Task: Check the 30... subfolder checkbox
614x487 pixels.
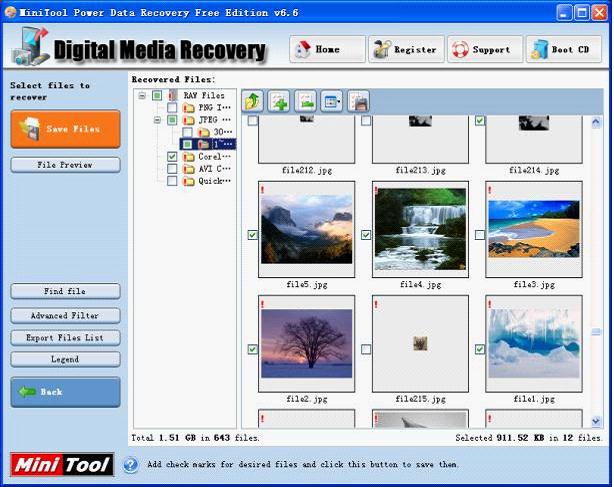Action: (187, 132)
